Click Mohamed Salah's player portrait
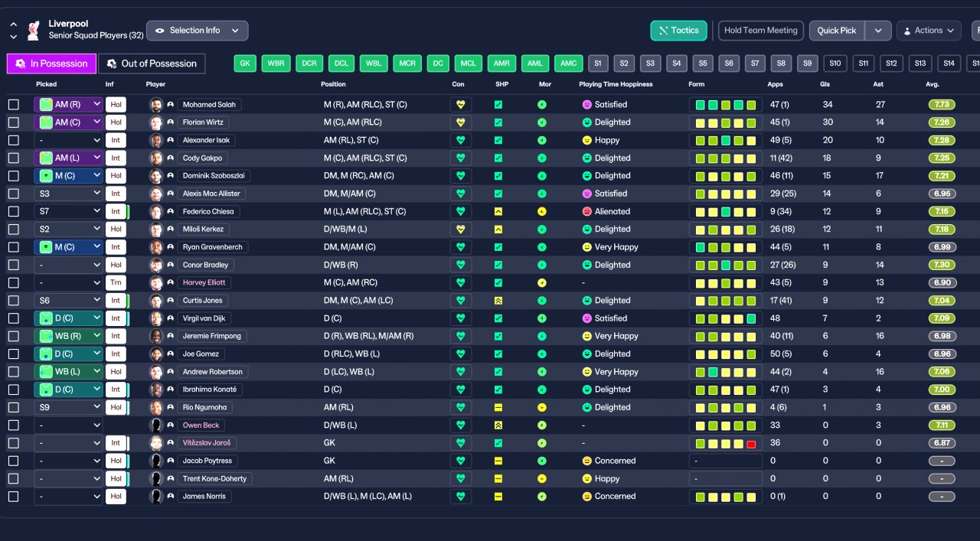The height and width of the screenshot is (541, 980). point(156,105)
